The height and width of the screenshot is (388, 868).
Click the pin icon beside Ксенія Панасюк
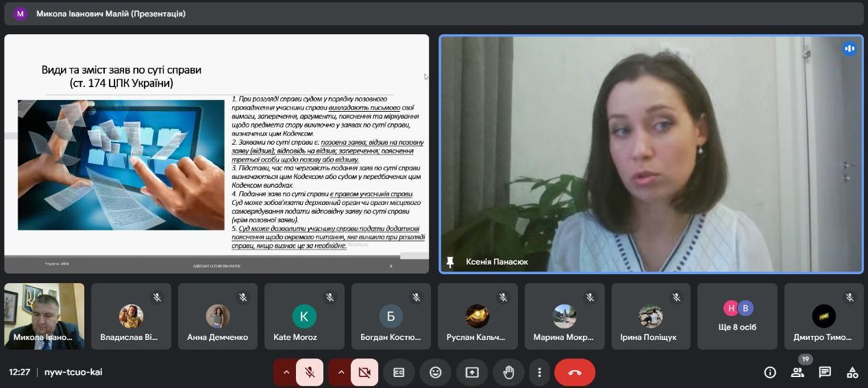[x=450, y=262]
